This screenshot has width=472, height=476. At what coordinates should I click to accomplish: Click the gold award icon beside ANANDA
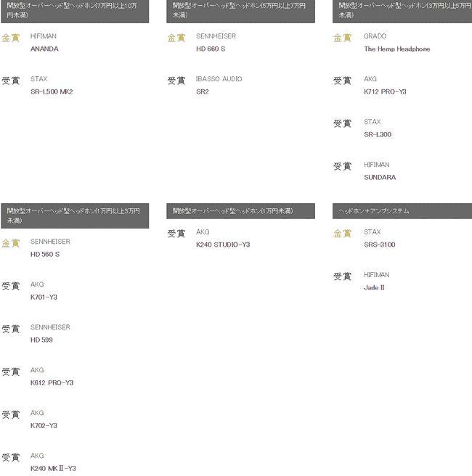pos(11,38)
